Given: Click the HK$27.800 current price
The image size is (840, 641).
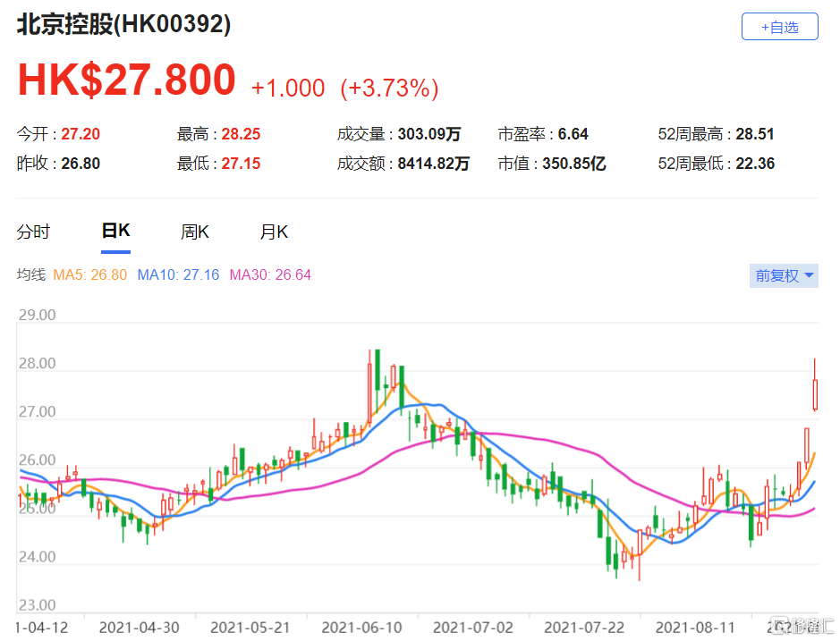Looking at the screenshot, I should [x=127, y=80].
